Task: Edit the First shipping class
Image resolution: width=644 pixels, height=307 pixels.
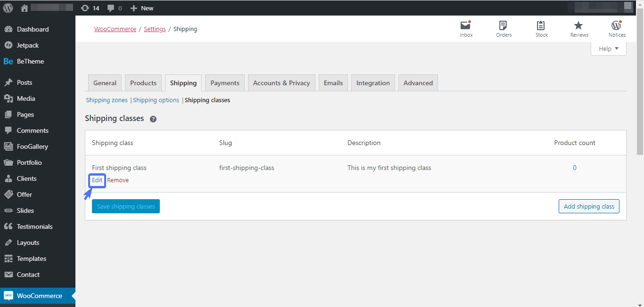Action: point(97,180)
